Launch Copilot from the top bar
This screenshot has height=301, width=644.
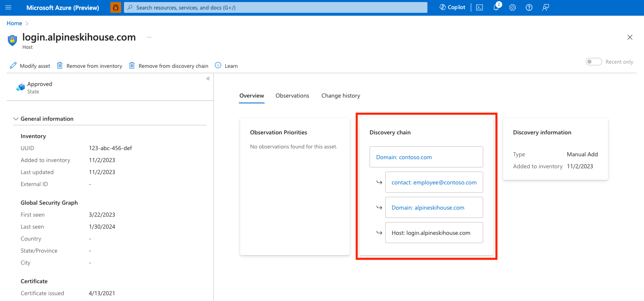pyautogui.click(x=452, y=7)
